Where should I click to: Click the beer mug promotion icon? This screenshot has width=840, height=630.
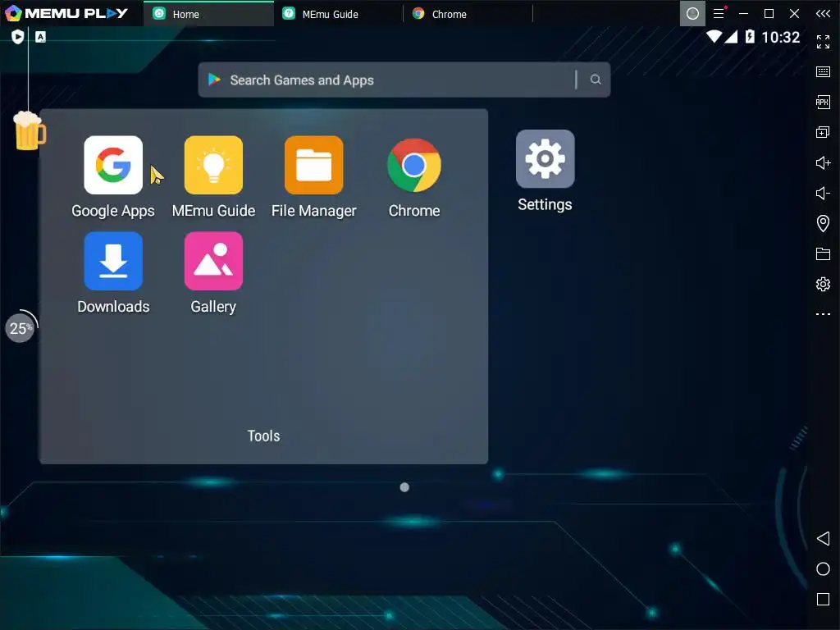[30, 130]
